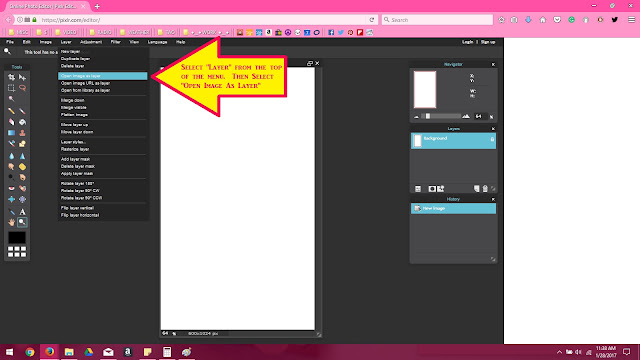Select the Dodge tool
Image resolution: width=640 pixels, height=360 pixels.
(11, 178)
